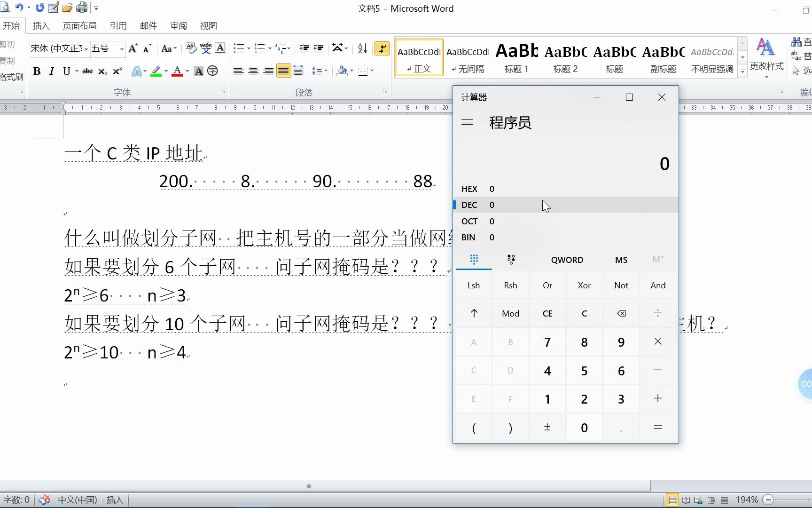812x508 pixels.
Task: Click the Align Text Right icon
Action: (x=268, y=71)
